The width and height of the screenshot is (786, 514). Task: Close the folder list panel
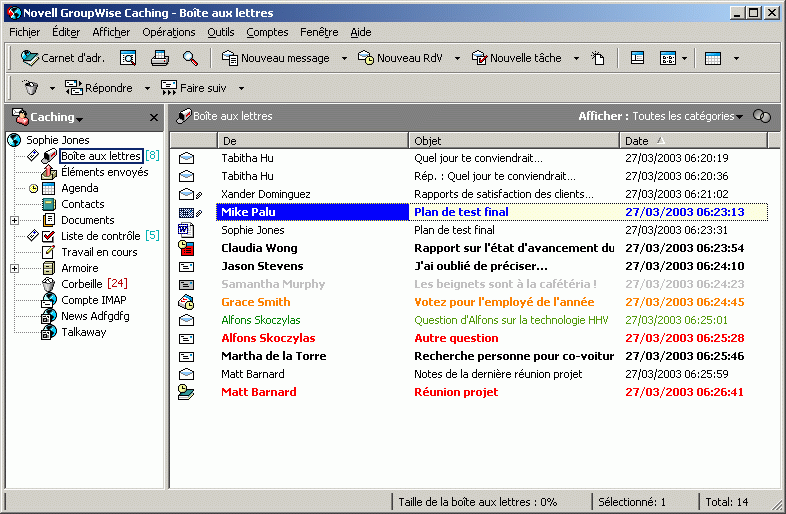coord(154,117)
